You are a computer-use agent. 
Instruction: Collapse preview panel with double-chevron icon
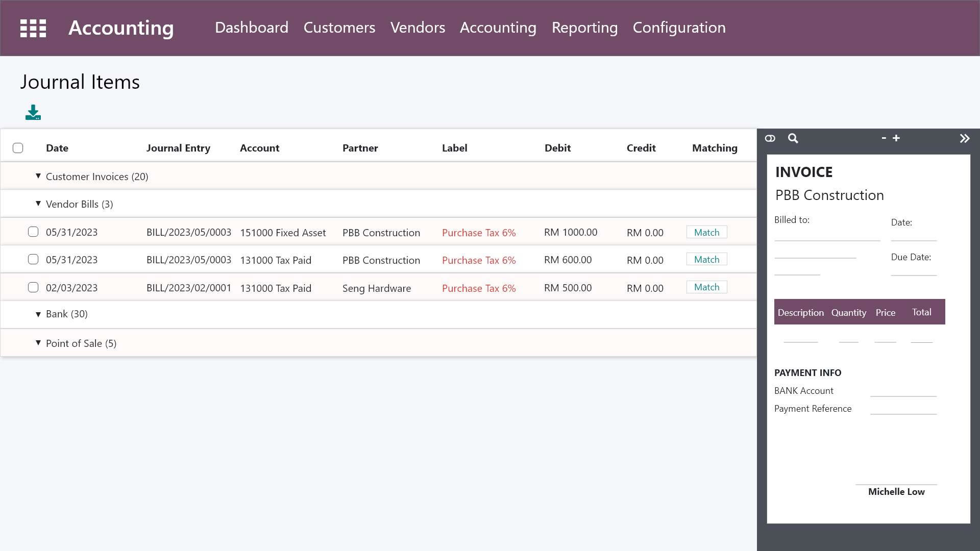point(964,138)
